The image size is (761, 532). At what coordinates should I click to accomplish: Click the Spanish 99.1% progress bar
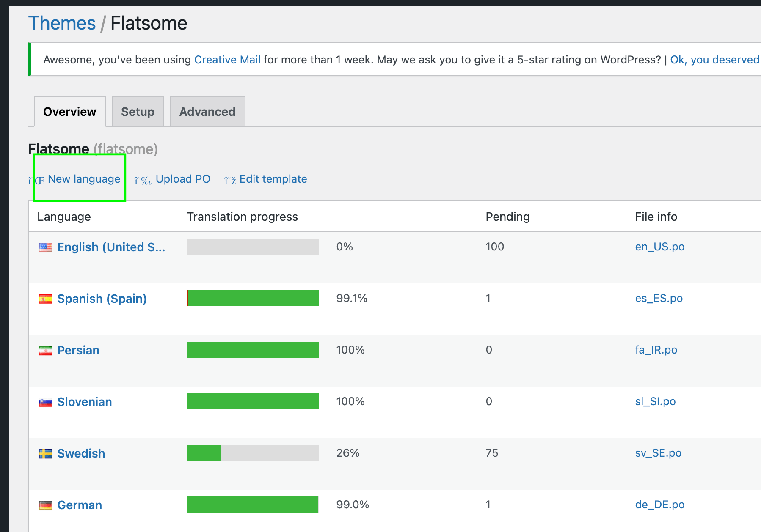tap(253, 298)
